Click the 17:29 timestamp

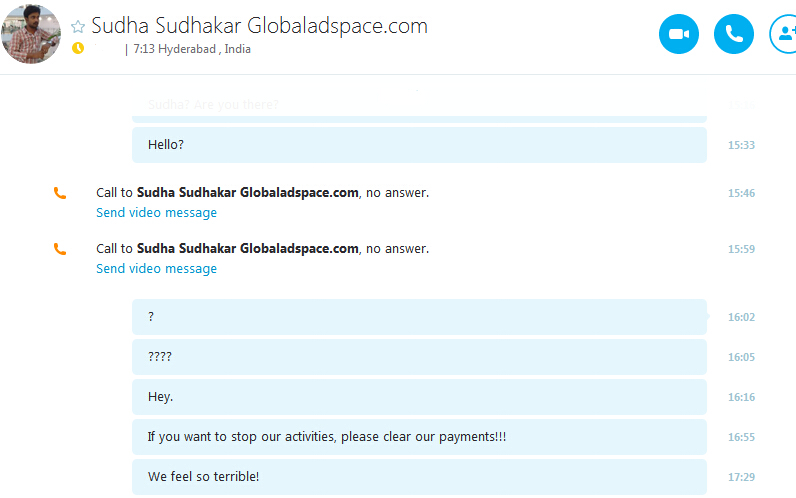coord(741,477)
